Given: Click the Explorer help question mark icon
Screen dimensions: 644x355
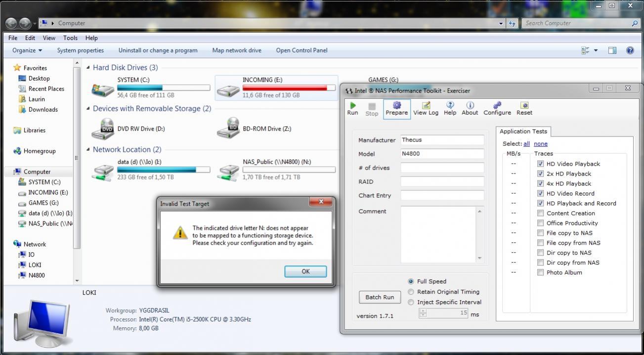Looking at the screenshot, I should pos(630,50).
